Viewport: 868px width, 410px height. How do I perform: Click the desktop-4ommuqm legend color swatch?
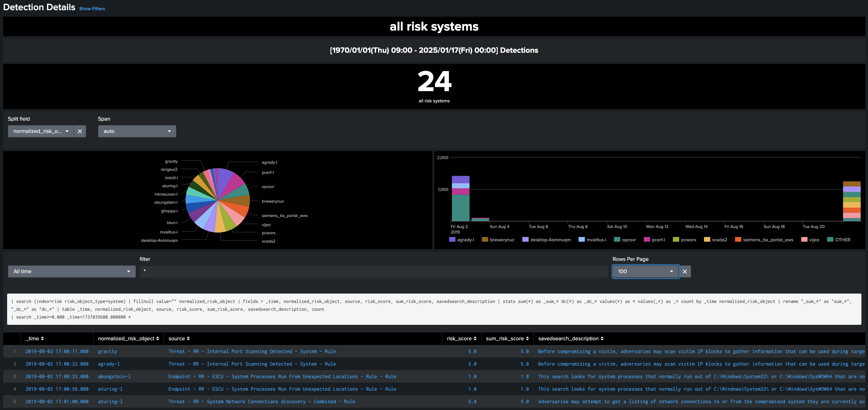(525, 239)
